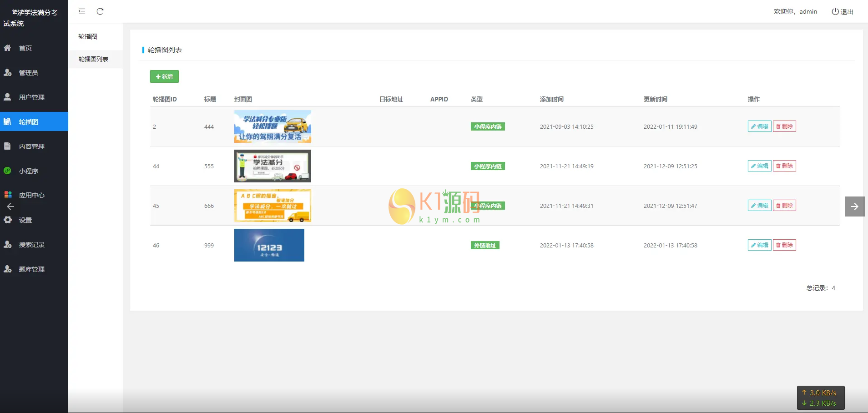Click the right arrow button at the page edge
This screenshot has height=413, width=868.
point(854,206)
